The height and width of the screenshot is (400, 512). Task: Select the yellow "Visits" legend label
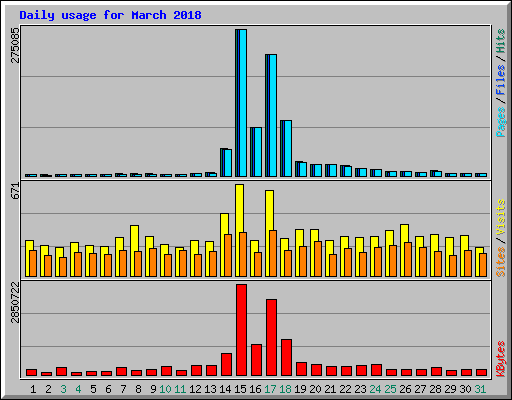tap(500, 218)
